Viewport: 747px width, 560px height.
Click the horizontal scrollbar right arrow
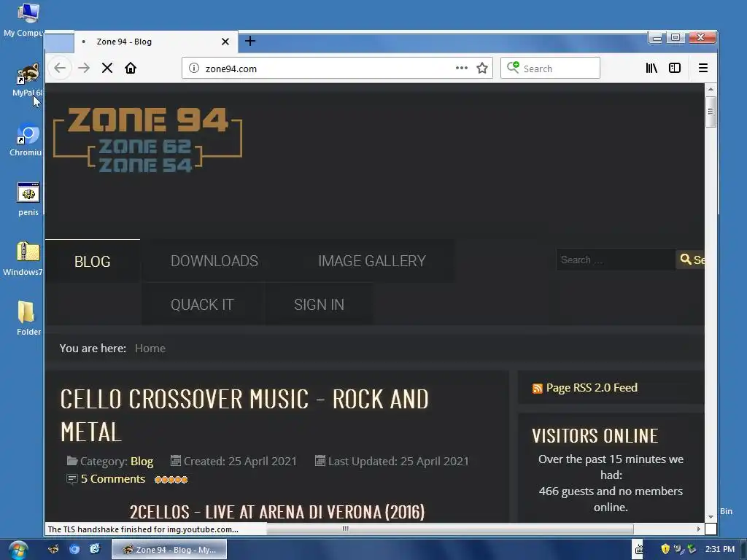(x=698, y=529)
